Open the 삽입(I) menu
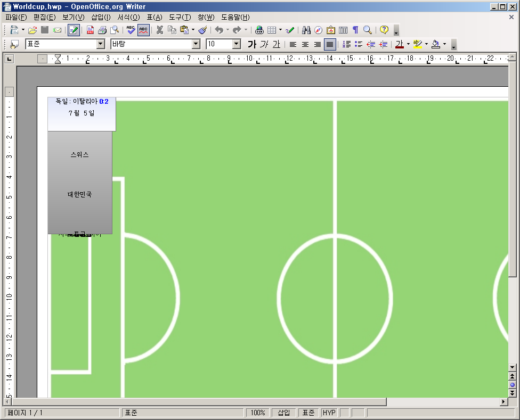This screenshot has width=520, height=420. tap(101, 18)
